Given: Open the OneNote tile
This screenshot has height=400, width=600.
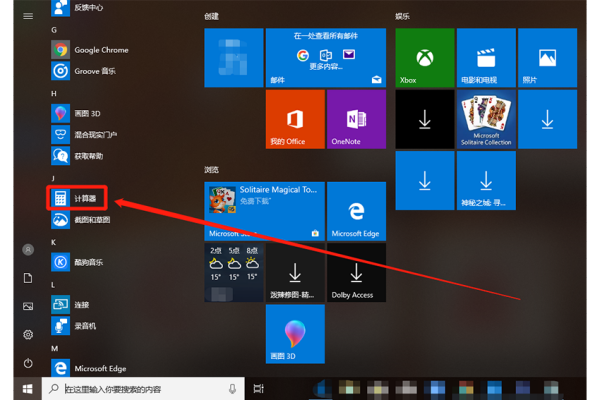Looking at the screenshot, I should coord(356,119).
